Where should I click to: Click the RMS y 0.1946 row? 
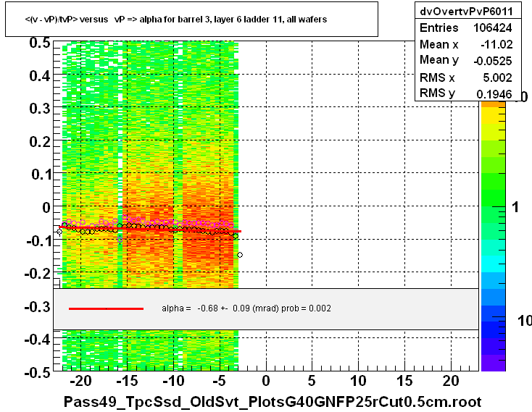click(x=466, y=93)
